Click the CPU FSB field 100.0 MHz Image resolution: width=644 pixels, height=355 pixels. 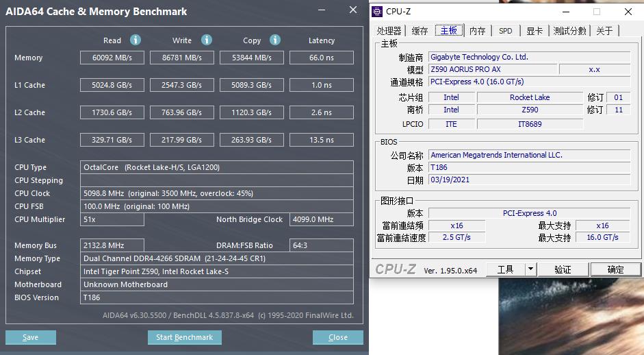(217, 206)
